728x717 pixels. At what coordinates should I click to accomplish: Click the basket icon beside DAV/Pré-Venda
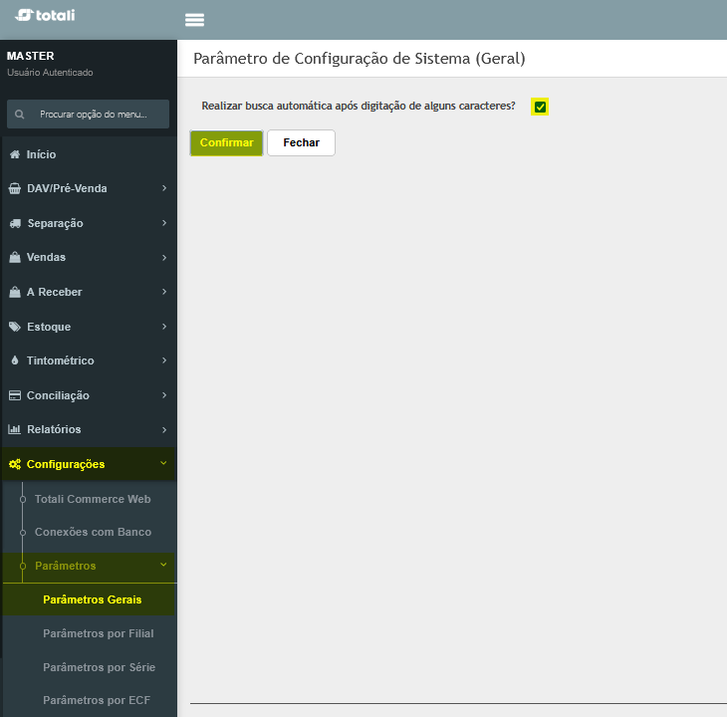(15, 188)
